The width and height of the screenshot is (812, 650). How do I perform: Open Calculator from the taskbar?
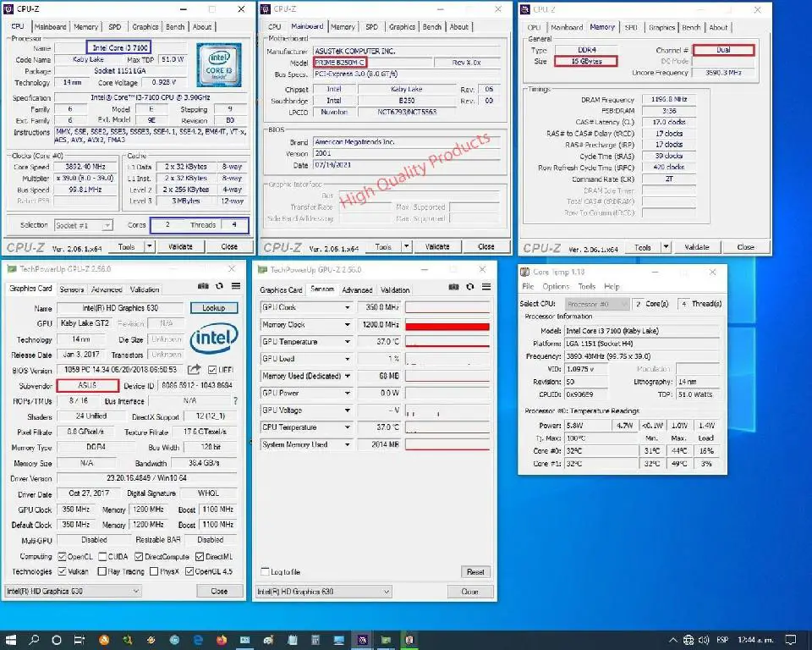pyautogui.click(x=315, y=640)
